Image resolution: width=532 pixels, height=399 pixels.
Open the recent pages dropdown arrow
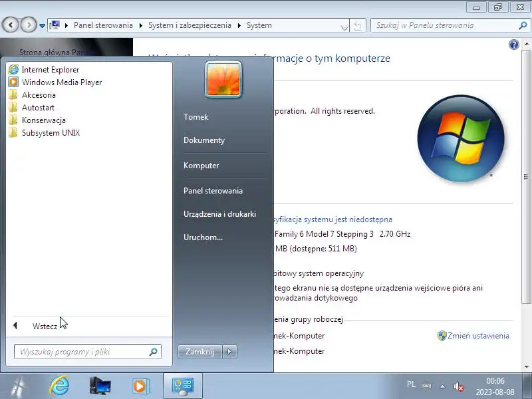click(42, 25)
